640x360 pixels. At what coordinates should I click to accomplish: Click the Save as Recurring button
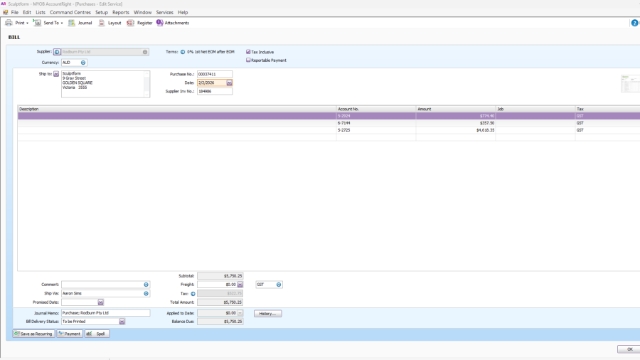pyautogui.click(x=33, y=334)
